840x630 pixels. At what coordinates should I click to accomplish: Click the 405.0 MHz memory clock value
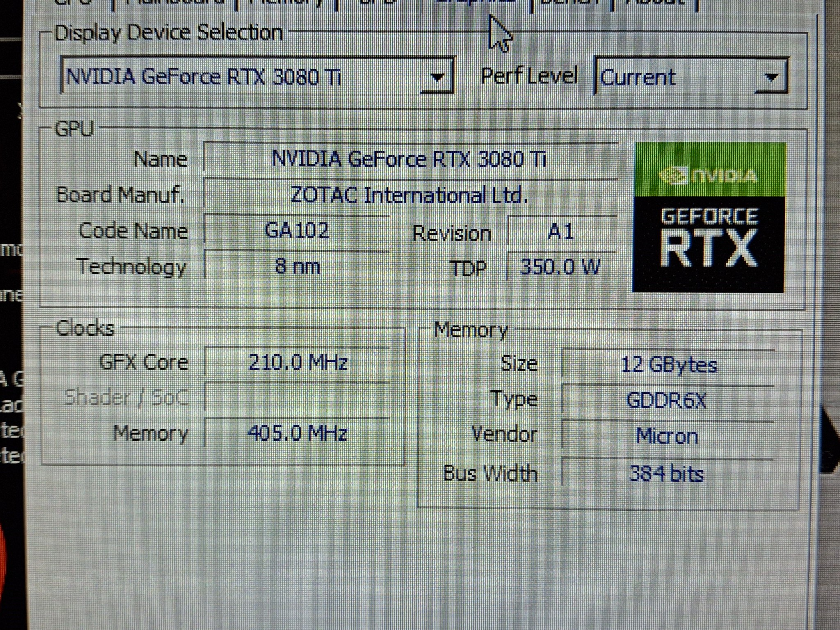(297, 433)
